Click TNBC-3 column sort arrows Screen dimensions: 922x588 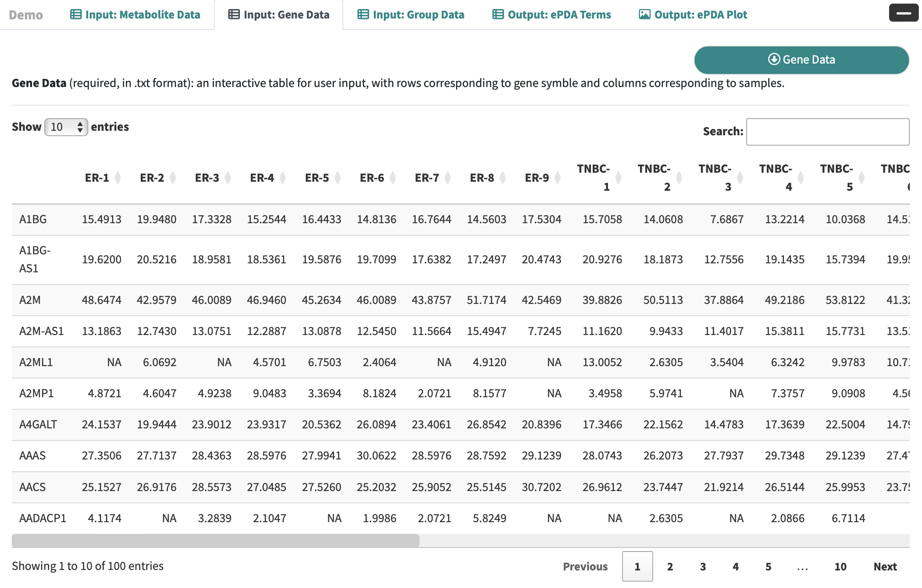click(x=740, y=178)
